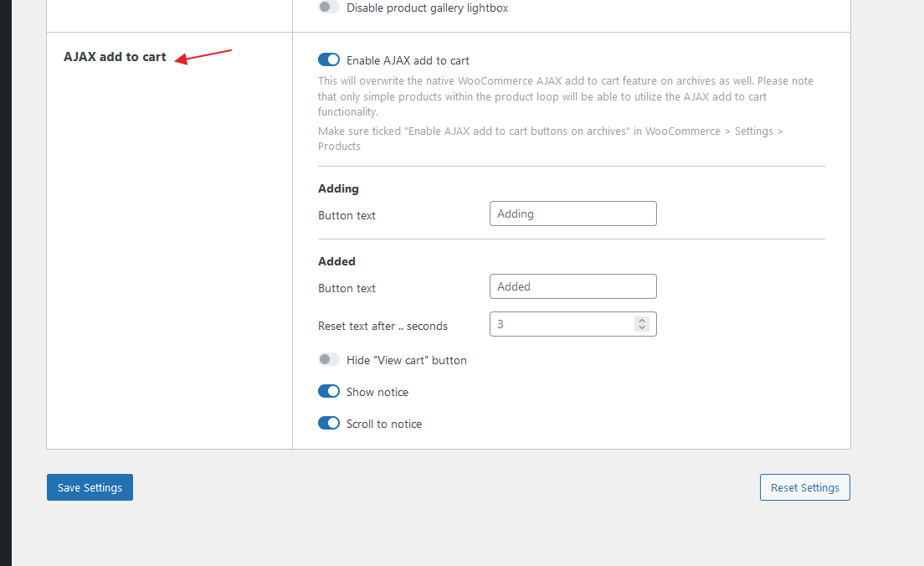Focus the Added button text field
Screen dimensions: 924x566
pos(572,286)
